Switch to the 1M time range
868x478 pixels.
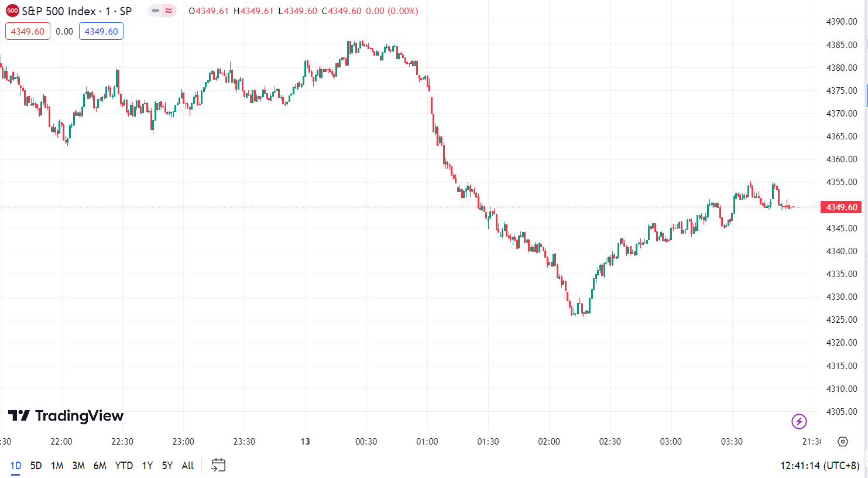57,466
